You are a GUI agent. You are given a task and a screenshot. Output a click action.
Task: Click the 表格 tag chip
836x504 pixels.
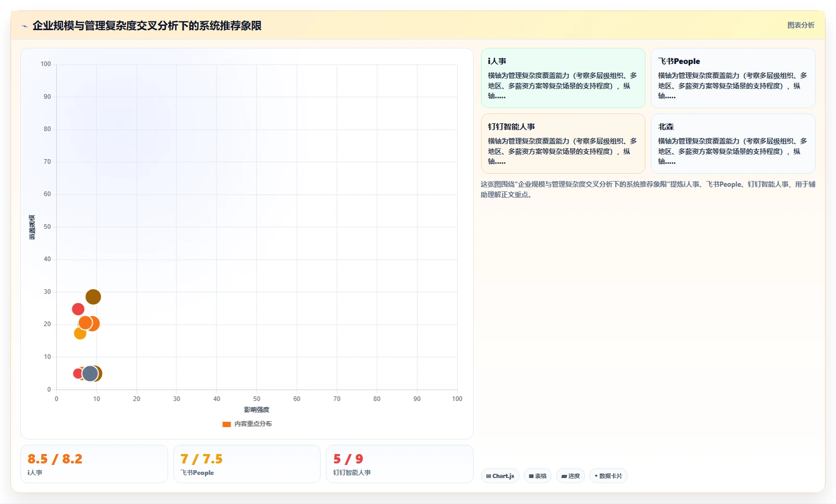coord(538,476)
